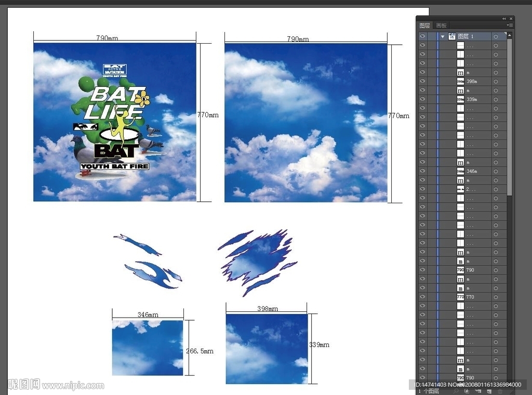The height and width of the screenshot is (395, 532).
Task: Click the 266. 5mm dimension label
Action: pos(200,351)
